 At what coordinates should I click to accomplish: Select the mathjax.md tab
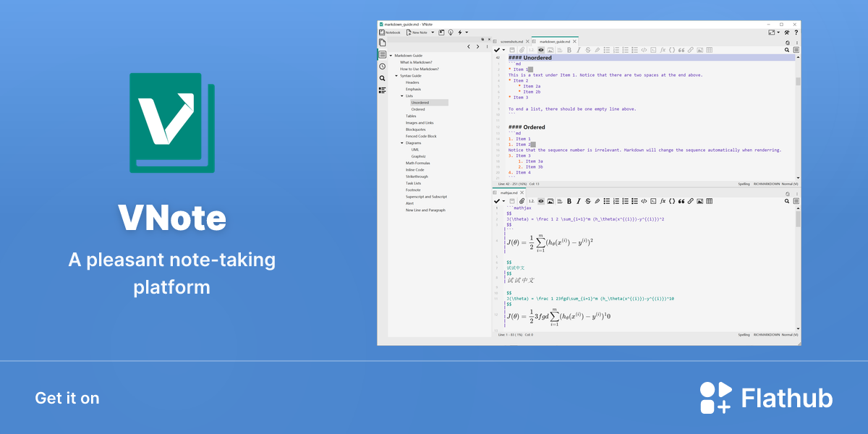pos(511,193)
